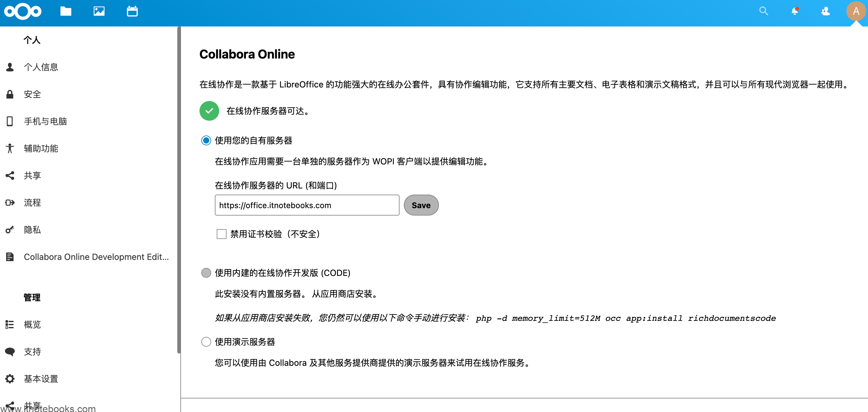Viewport: 868px width, 412px height.
Task: Click the 个人 sidebar header
Action: pyautogui.click(x=32, y=40)
